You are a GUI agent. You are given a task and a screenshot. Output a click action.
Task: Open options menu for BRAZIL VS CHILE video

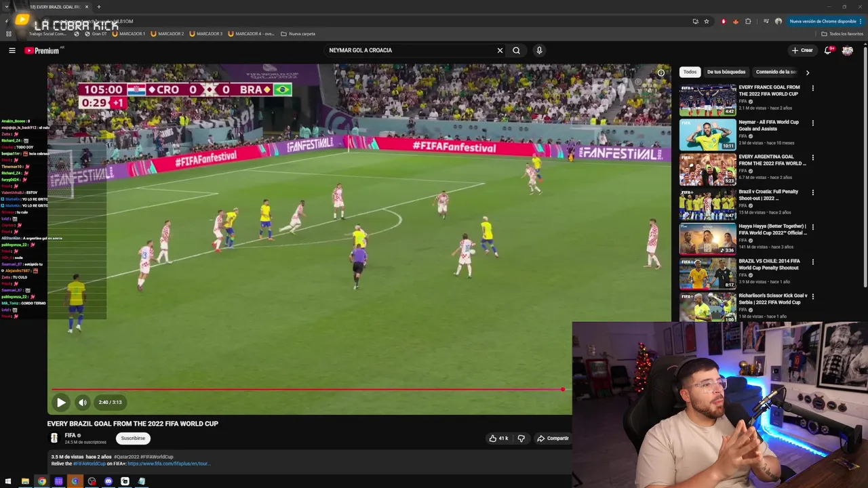pyautogui.click(x=812, y=262)
